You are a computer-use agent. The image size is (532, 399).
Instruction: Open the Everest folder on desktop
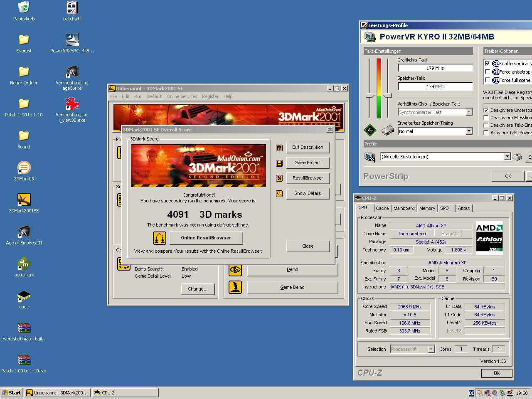[x=24, y=39]
